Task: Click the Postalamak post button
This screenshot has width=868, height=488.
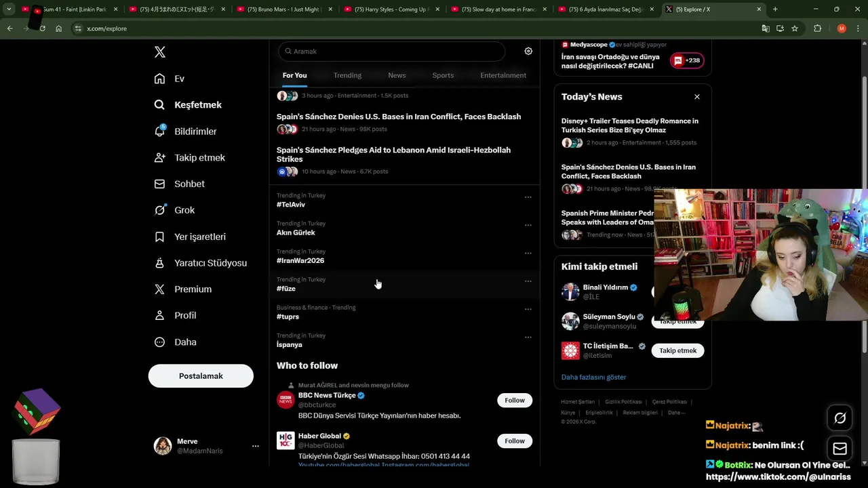Action: [x=201, y=376]
